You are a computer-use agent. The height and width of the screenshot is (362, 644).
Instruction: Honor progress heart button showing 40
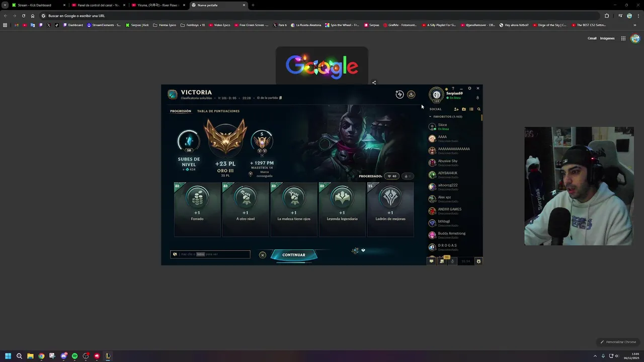point(391,176)
